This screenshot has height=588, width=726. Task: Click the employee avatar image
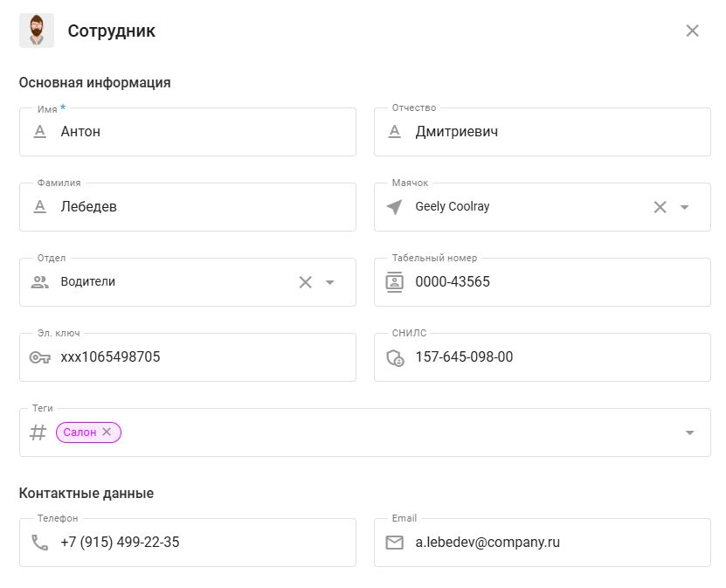[x=36, y=31]
